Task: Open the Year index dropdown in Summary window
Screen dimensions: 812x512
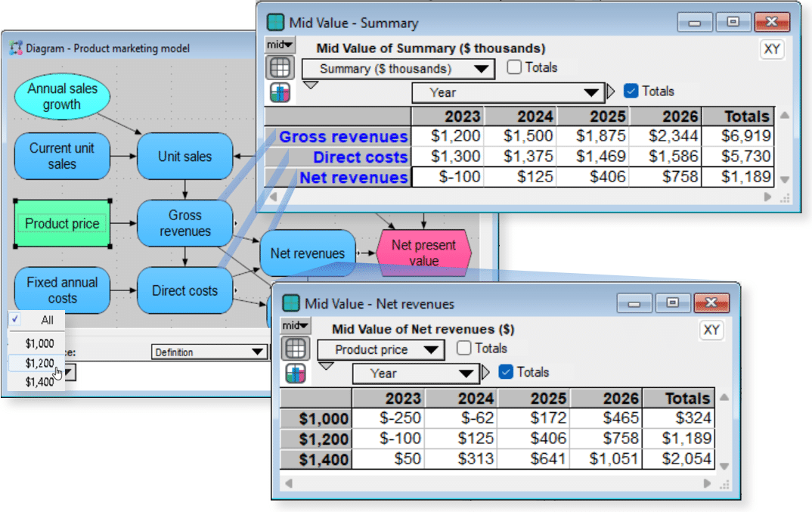Action: point(508,91)
